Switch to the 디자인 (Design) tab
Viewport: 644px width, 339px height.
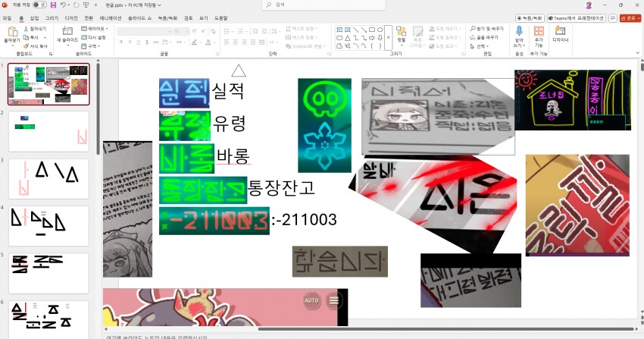[71, 18]
